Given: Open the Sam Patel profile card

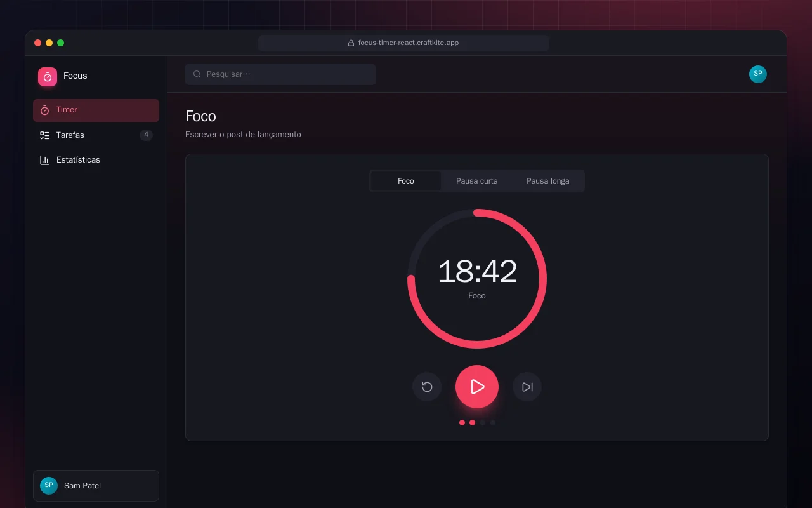Looking at the screenshot, I should (96, 486).
